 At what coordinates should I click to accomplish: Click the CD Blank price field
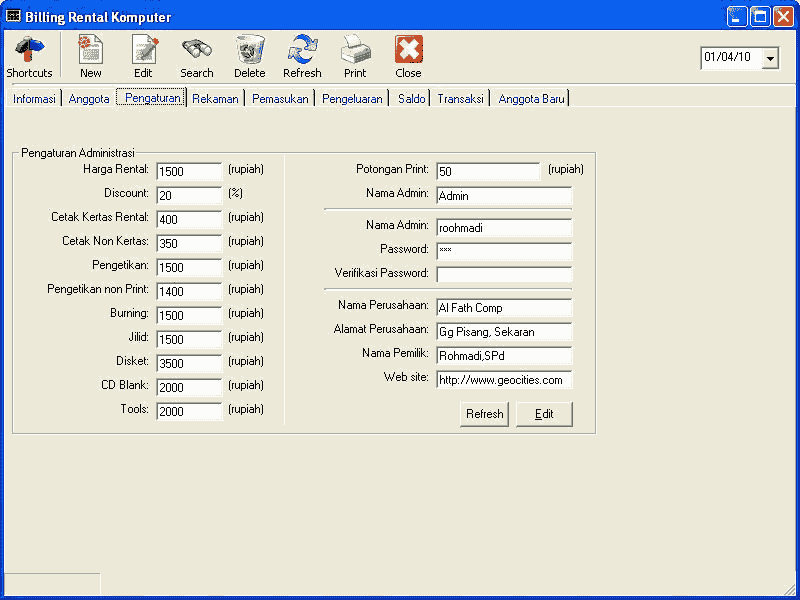189,387
